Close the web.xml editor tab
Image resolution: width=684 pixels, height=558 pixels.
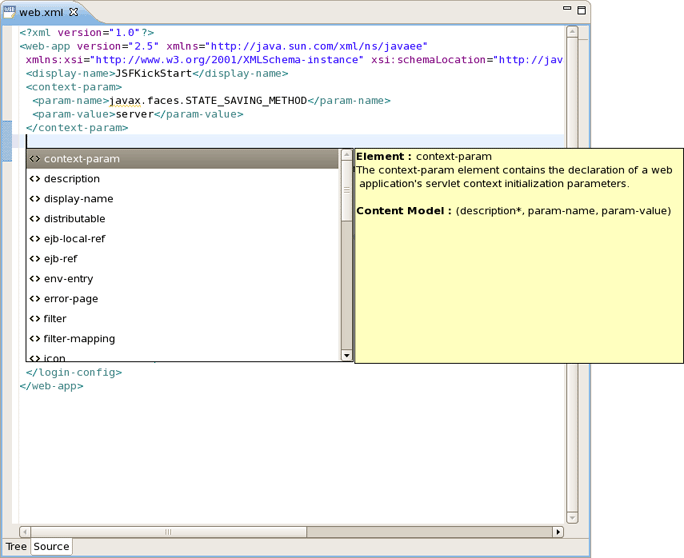point(74,12)
